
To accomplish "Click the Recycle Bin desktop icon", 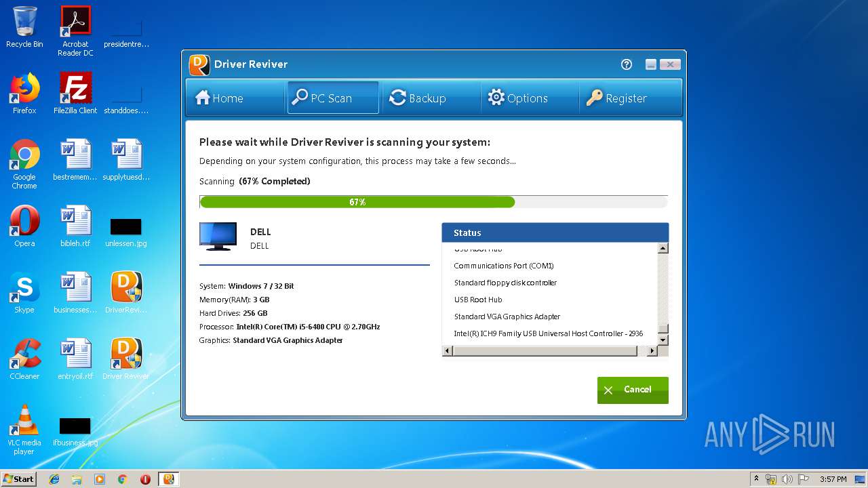I will pyautogui.click(x=24, y=27).
